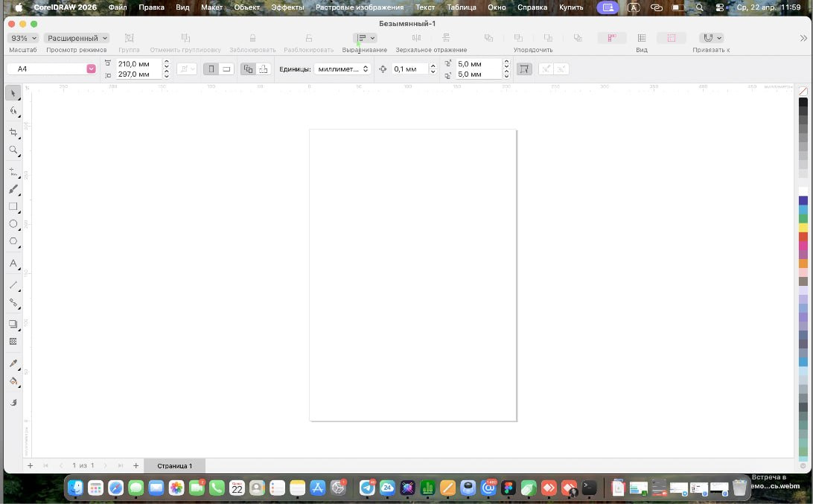Select the Color Eyedropper tool

(x=13, y=363)
